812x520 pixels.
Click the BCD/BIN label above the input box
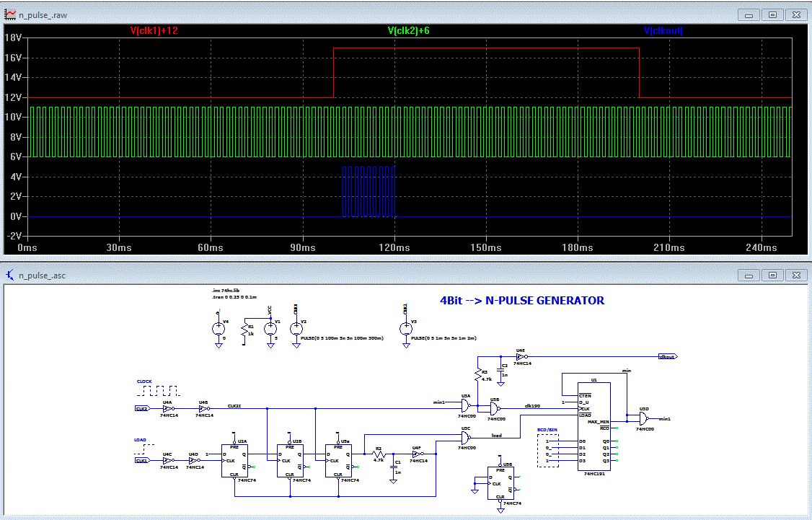(547, 430)
